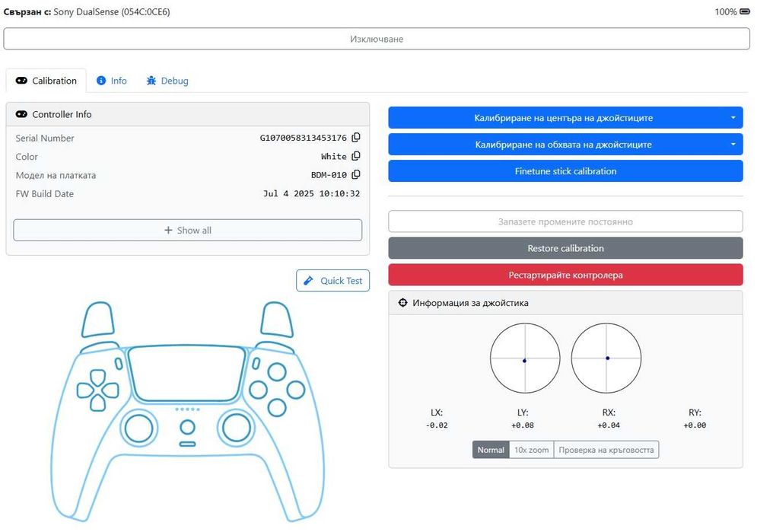The width and height of the screenshot is (757, 532).
Task: Click the left trigger L2 on diagram
Action: tap(98, 319)
